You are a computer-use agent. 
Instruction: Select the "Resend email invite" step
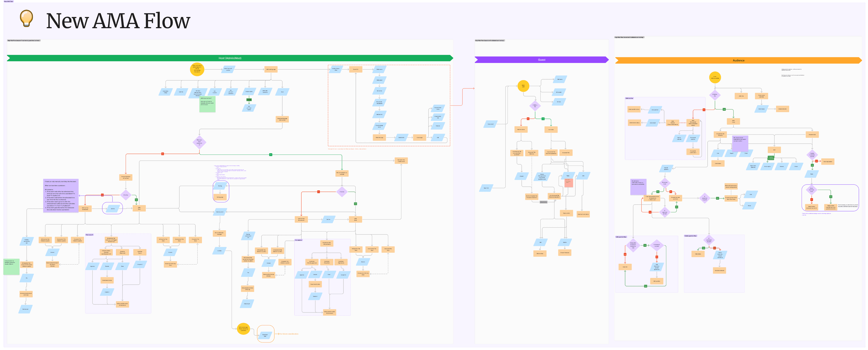(438, 109)
